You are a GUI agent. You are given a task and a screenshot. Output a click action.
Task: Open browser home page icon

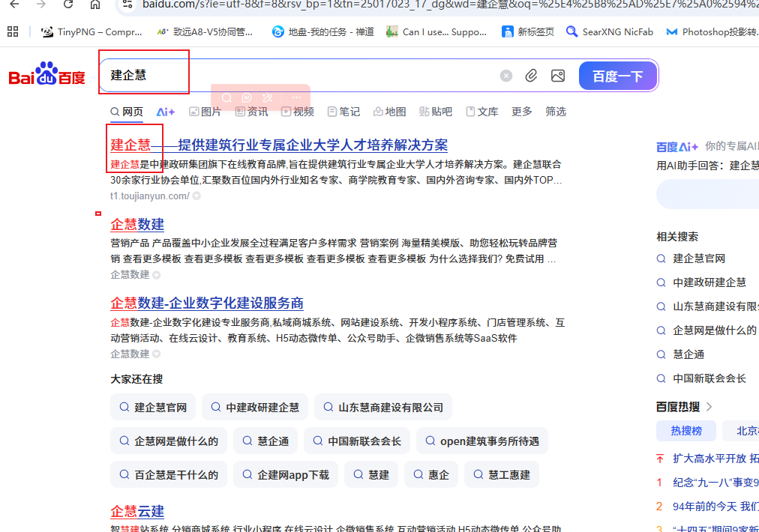click(95, 4)
